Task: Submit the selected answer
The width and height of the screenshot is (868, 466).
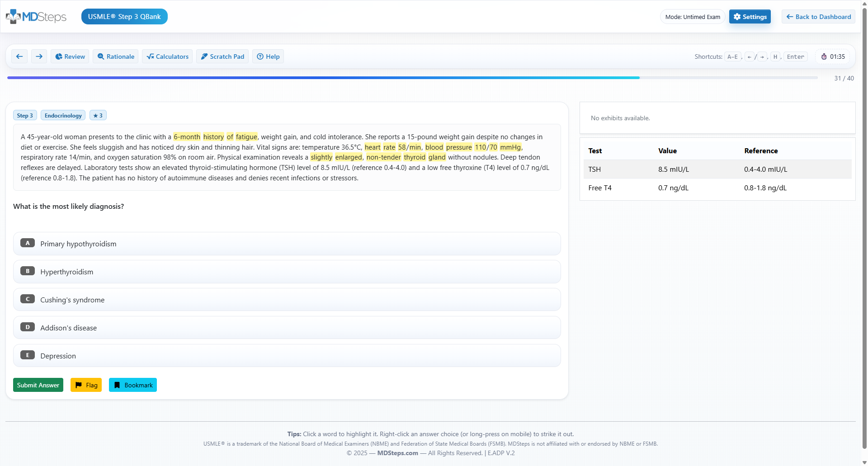Action: pyautogui.click(x=38, y=385)
